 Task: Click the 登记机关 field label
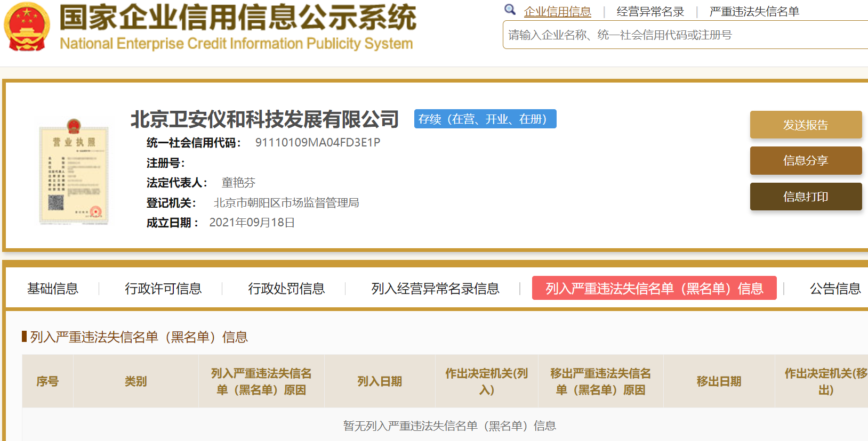[x=171, y=203]
